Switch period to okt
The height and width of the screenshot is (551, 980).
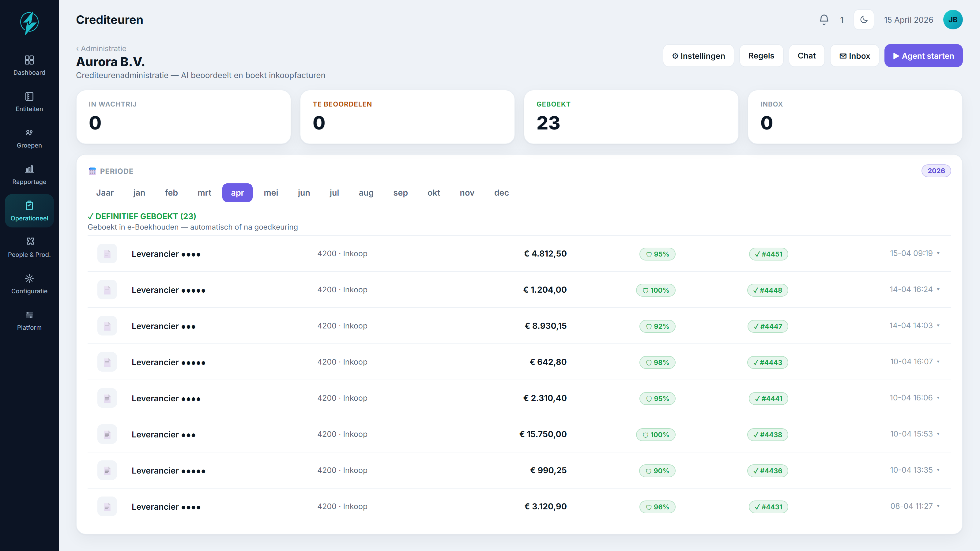[434, 193]
